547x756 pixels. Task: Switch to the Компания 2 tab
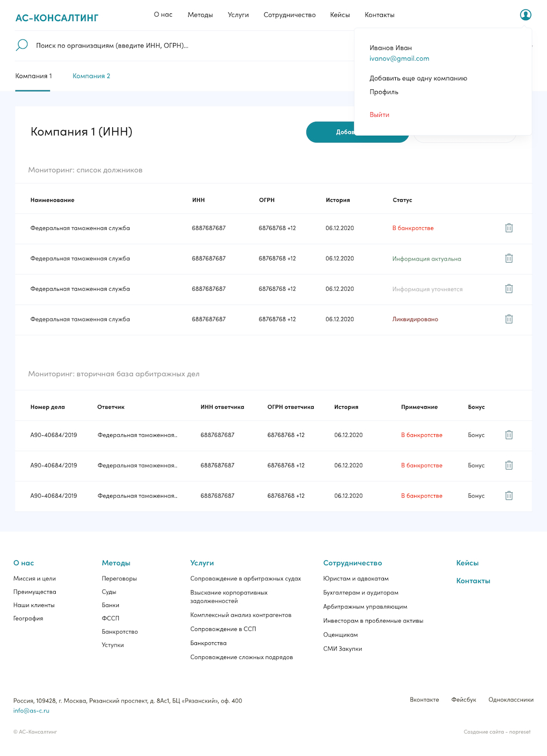[x=92, y=76]
